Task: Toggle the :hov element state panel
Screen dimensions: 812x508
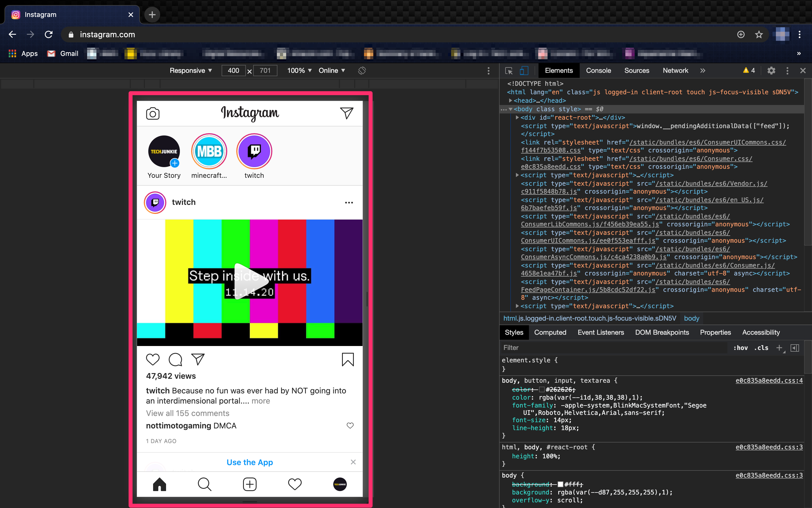Action: coord(740,348)
